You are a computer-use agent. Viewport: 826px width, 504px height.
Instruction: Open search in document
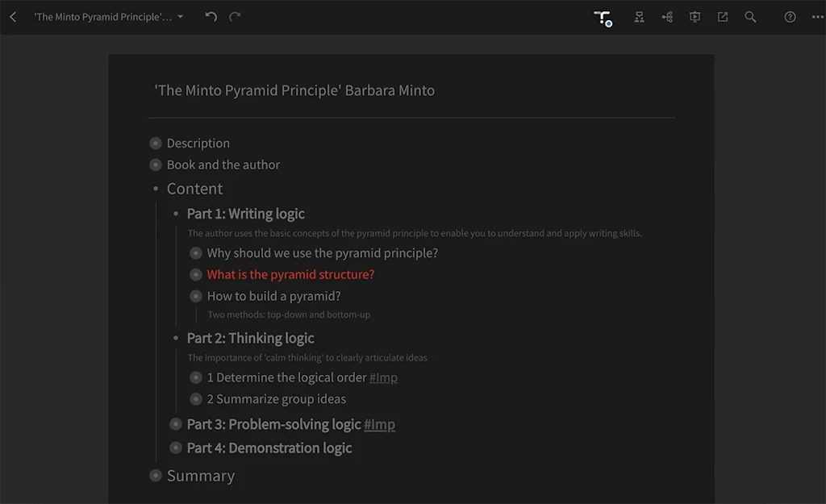coord(750,17)
